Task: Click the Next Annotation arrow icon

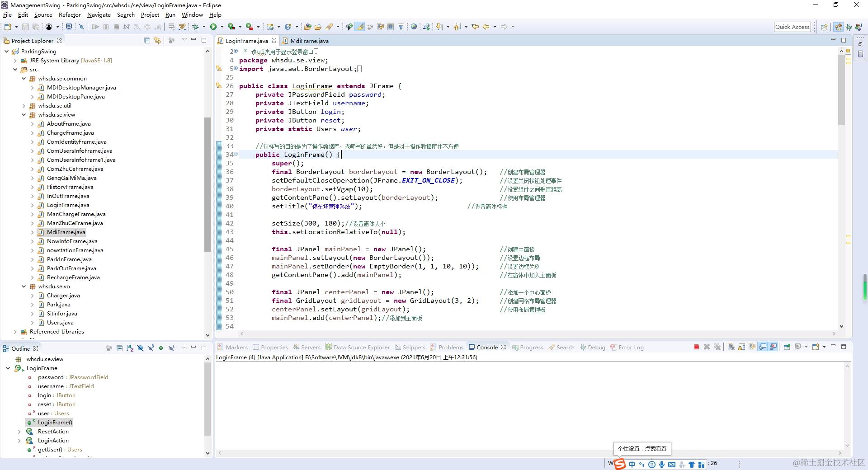Action: (439, 27)
